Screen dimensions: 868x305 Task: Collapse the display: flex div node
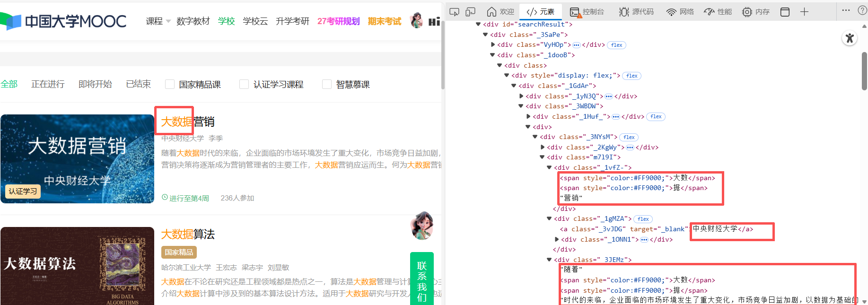pyautogui.click(x=507, y=75)
